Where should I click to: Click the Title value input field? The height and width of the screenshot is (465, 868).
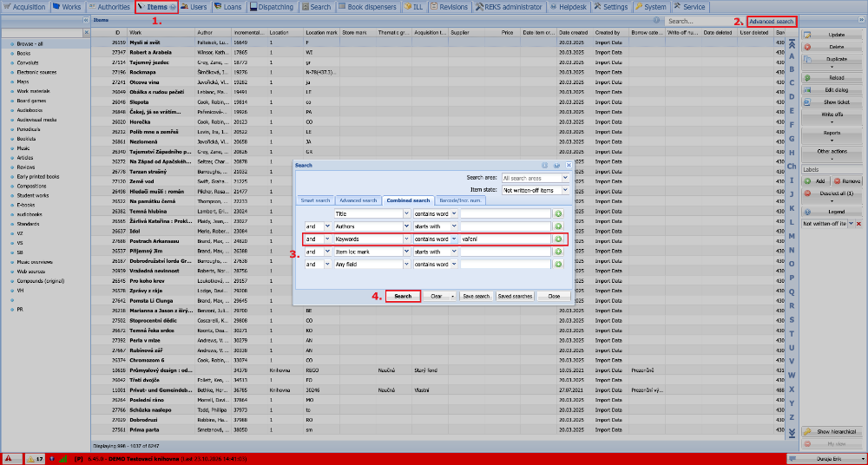(506, 213)
